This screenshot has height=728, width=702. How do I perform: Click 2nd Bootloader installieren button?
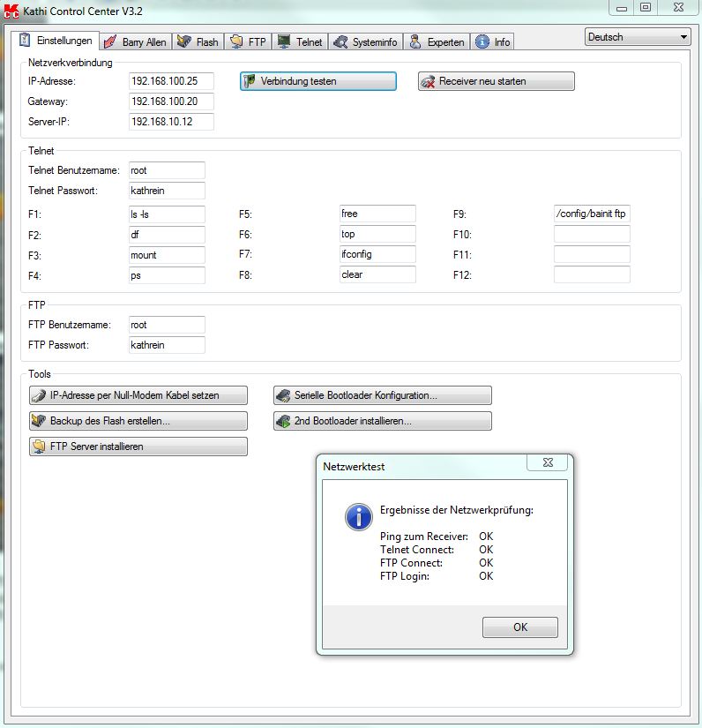383,421
